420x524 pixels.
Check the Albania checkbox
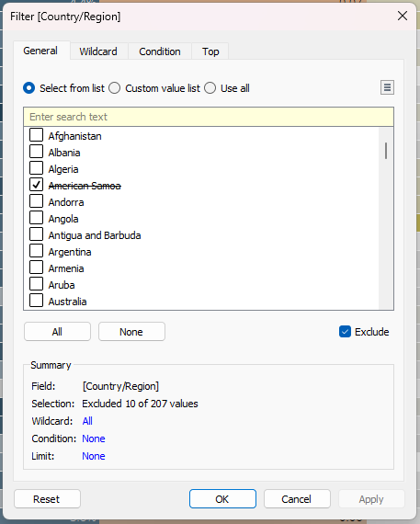[36, 152]
